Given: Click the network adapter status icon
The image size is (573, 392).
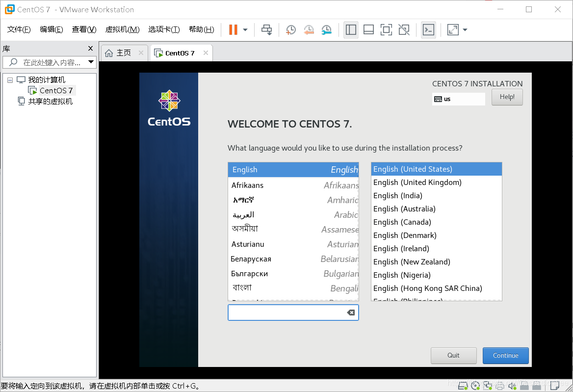Looking at the screenshot, I should coord(488,386).
